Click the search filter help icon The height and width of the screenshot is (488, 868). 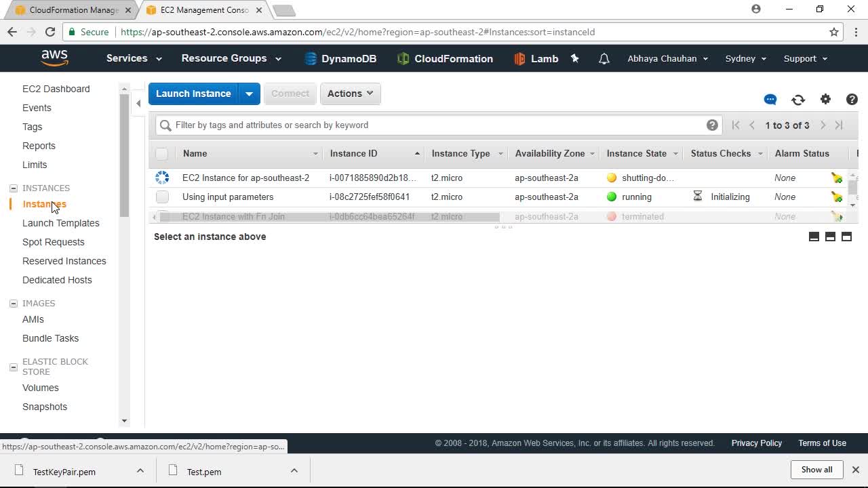tap(712, 125)
